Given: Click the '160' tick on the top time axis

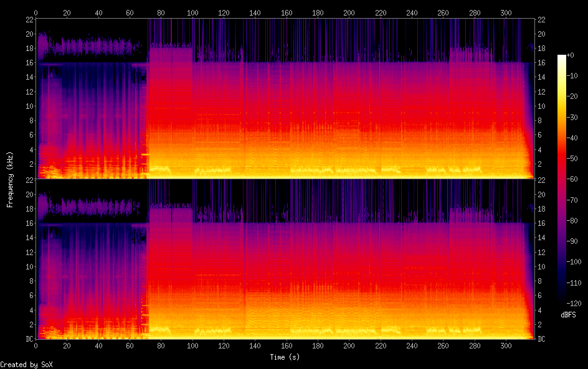Looking at the screenshot, I should tap(287, 12).
